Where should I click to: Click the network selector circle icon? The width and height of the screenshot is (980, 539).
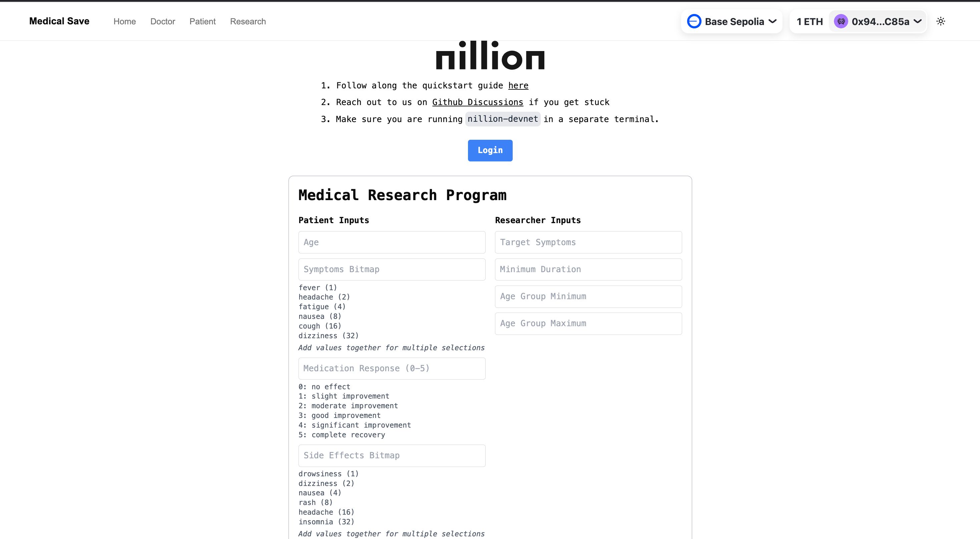point(694,21)
